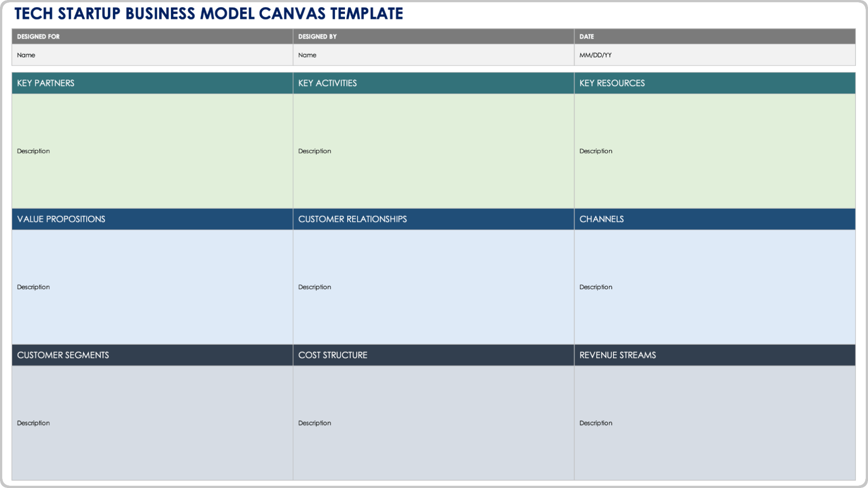Click the Customer Relationships header
The image size is (868, 488).
tap(433, 219)
